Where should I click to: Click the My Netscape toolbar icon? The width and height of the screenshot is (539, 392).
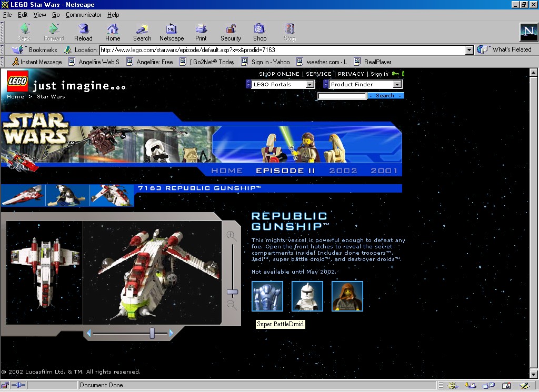click(x=172, y=32)
